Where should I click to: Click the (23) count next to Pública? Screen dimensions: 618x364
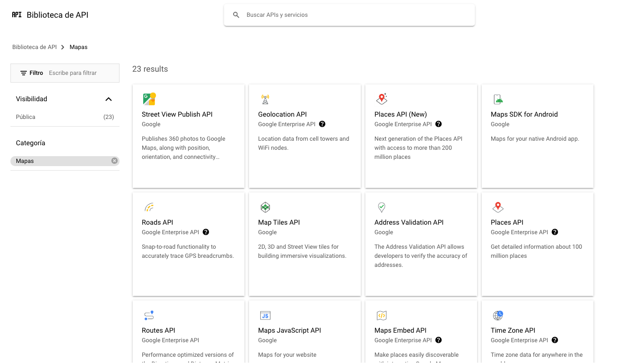[109, 117]
